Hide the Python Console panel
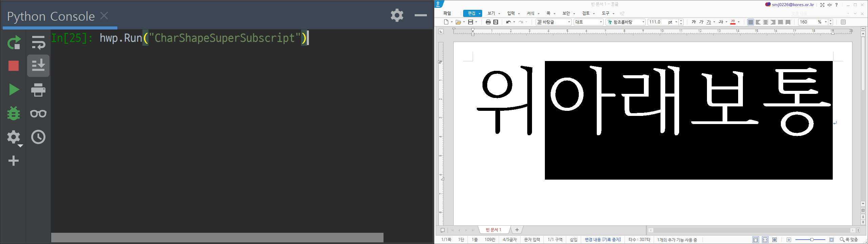 [421, 15]
